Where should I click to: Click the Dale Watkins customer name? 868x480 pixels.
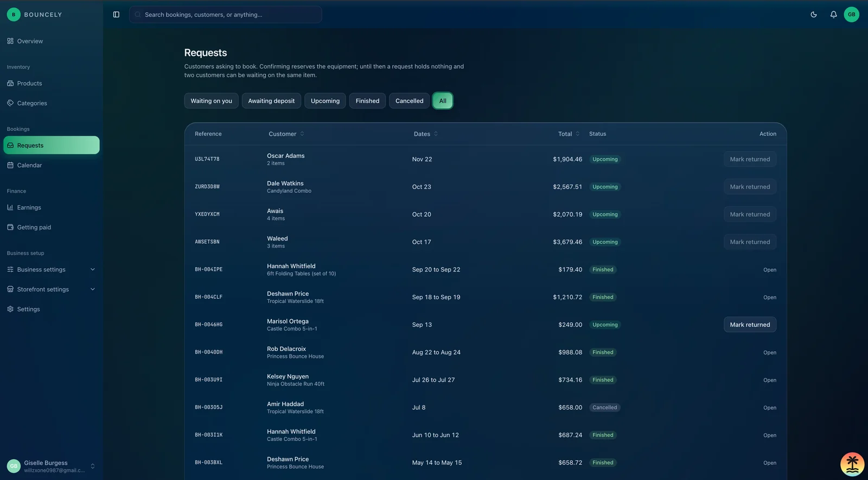pos(285,184)
